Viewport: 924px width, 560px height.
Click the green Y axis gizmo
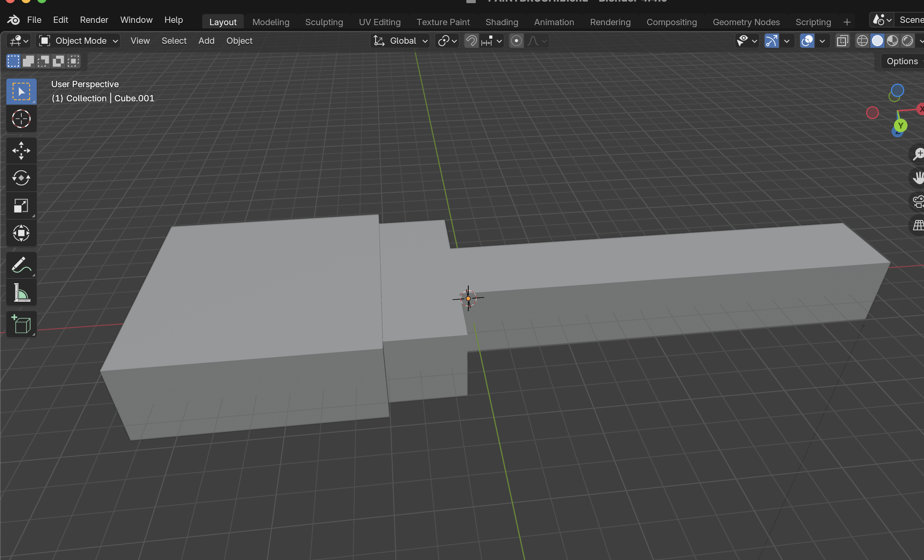point(900,126)
